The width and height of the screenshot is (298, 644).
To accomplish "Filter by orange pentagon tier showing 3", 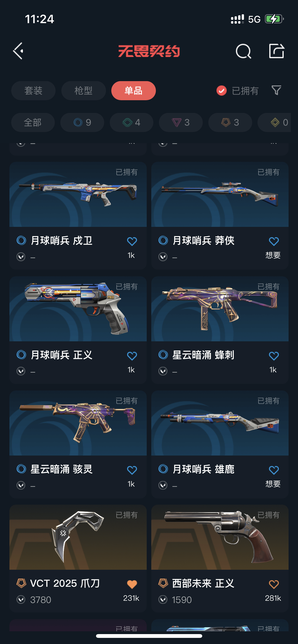I will (230, 122).
